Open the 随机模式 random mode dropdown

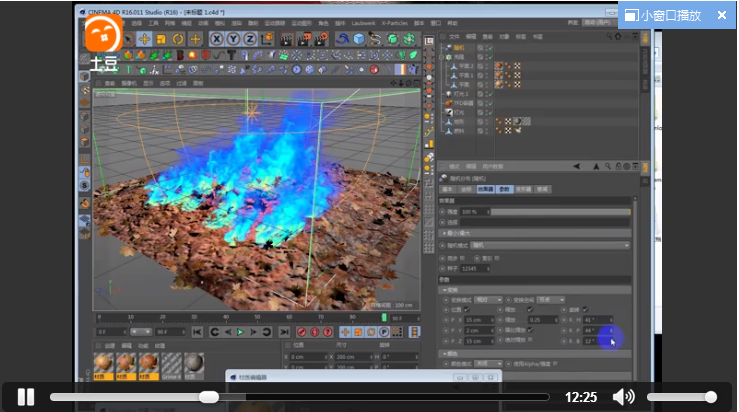tap(550, 245)
